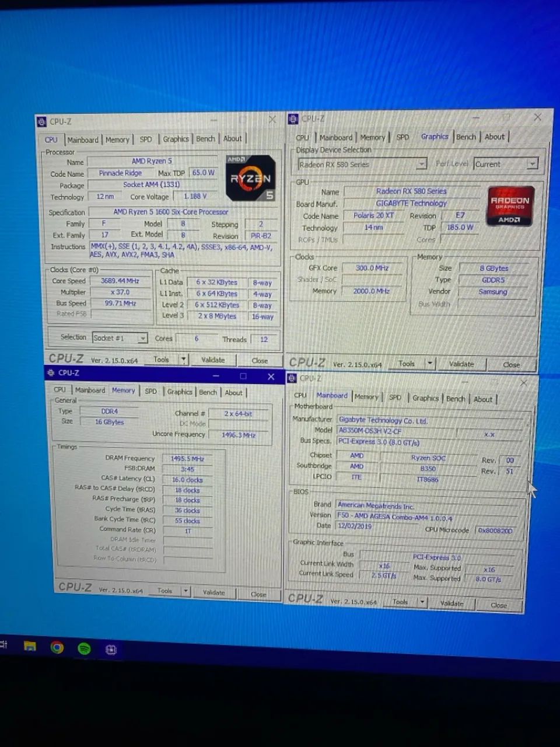Click the Size 16 GBytes value
560x747 pixels.
tap(110, 422)
